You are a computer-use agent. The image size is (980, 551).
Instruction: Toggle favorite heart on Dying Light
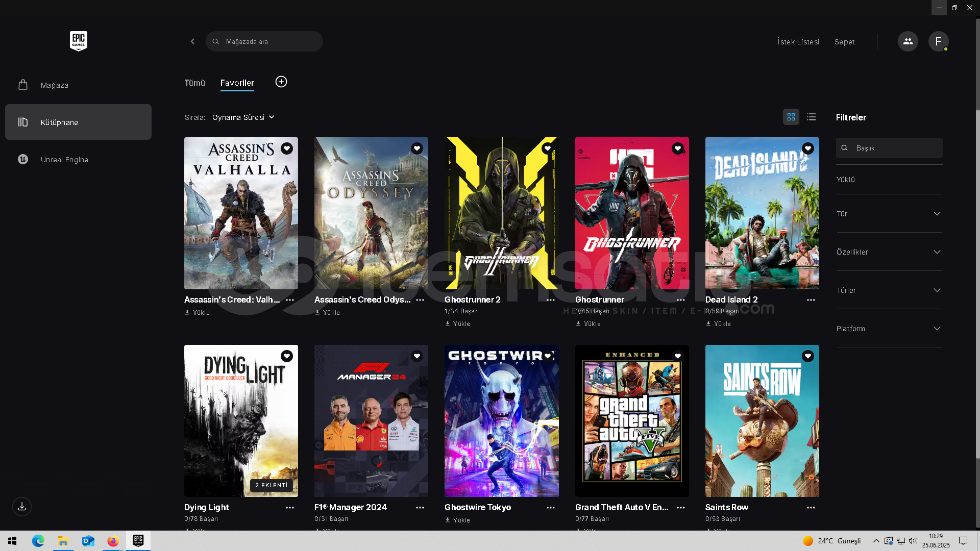tap(287, 356)
